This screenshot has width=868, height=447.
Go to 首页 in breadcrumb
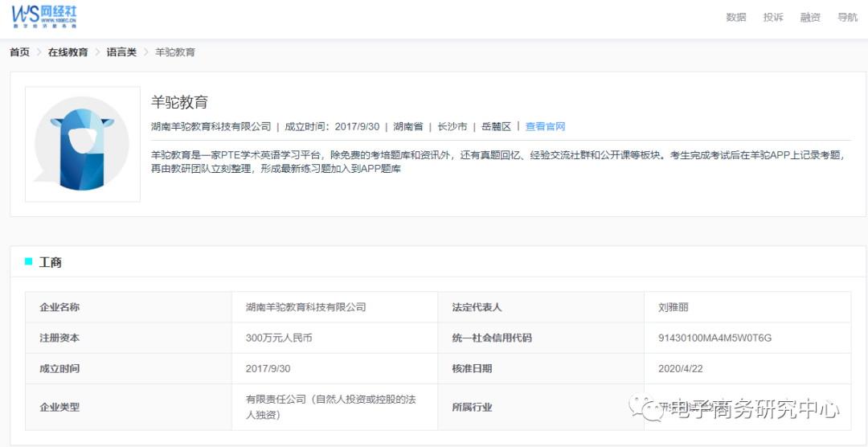point(20,52)
